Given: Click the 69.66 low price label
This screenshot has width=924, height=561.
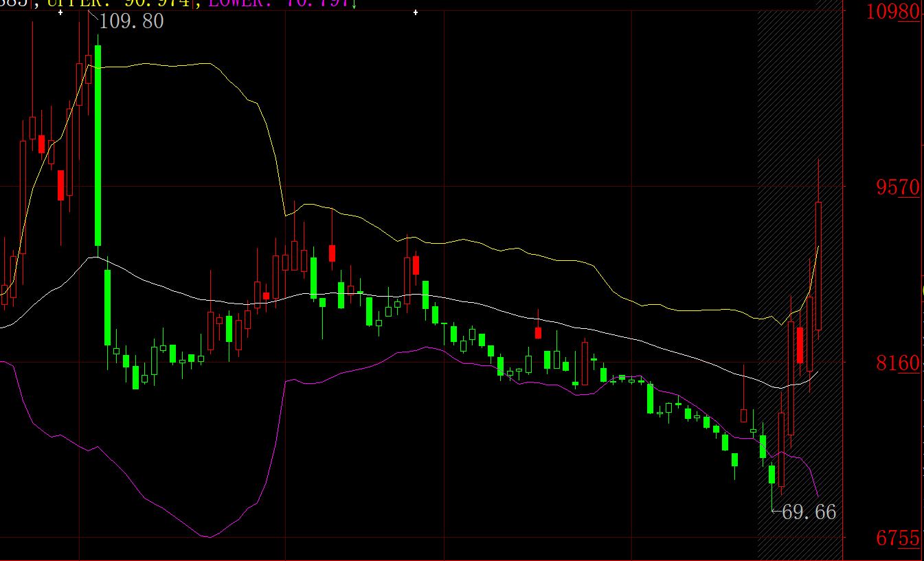Looking at the screenshot, I should pyautogui.click(x=809, y=512).
